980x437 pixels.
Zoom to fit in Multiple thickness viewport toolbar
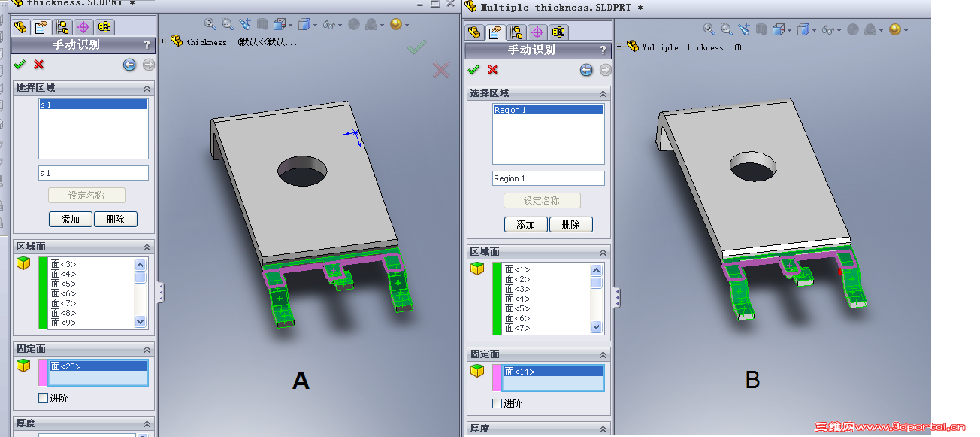[709, 29]
